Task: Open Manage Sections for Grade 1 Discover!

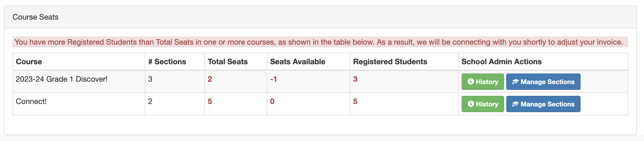Action: point(543,82)
